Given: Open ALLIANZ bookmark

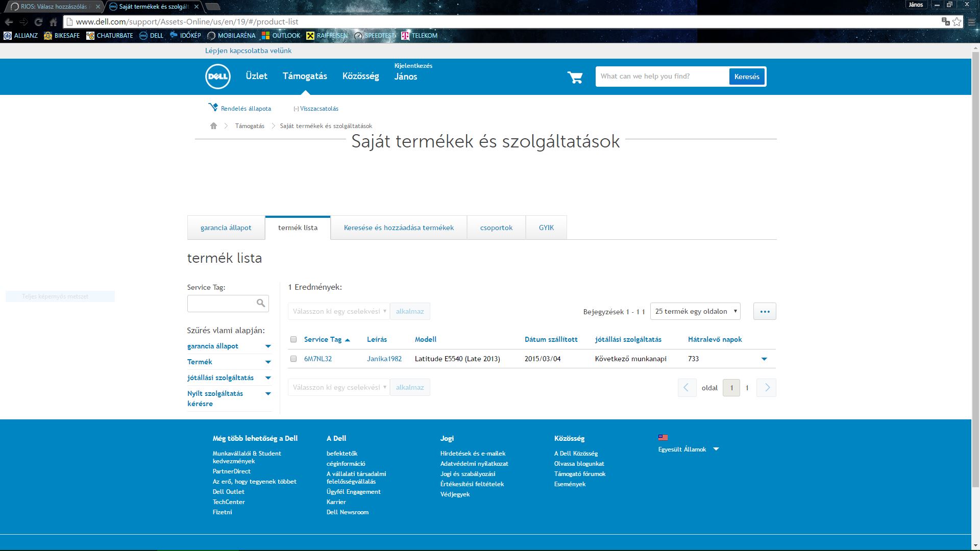Looking at the screenshot, I should [21, 36].
